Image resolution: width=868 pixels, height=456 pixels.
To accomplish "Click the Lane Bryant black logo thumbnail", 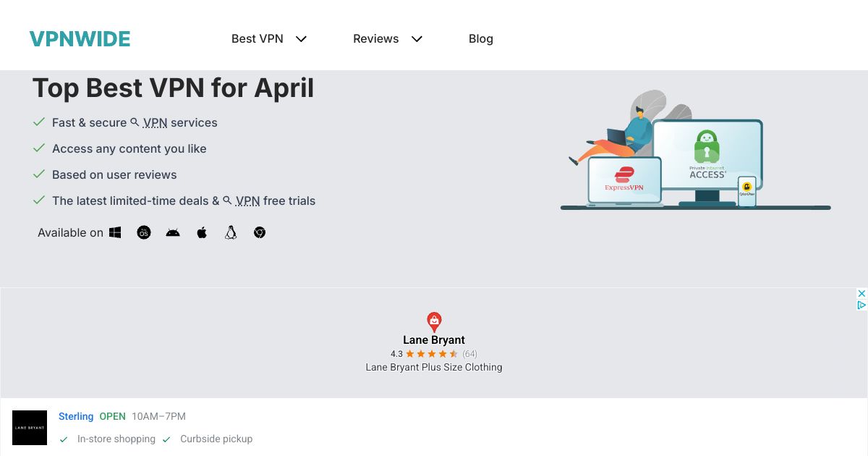I will tap(30, 428).
